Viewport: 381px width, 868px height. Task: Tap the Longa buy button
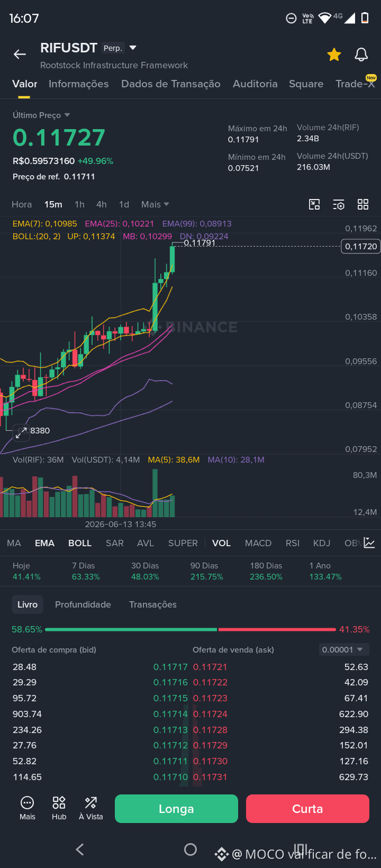point(176,809)
